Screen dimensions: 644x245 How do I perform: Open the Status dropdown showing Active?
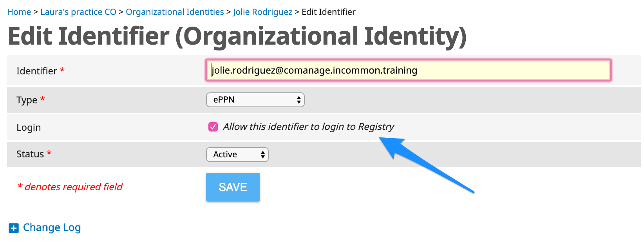point(237,155)
